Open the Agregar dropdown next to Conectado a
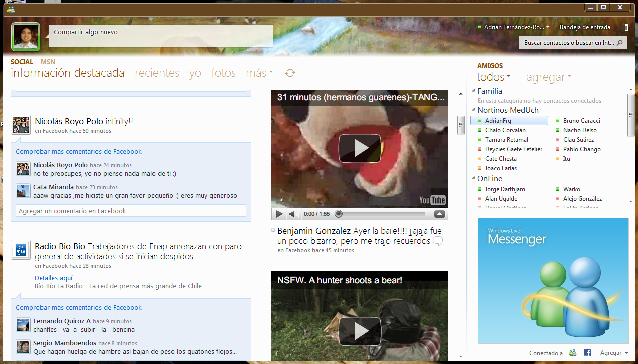Image resolution: width=638 pixels, height=364 pixels. pyautogui.click(x=614, y=353)
